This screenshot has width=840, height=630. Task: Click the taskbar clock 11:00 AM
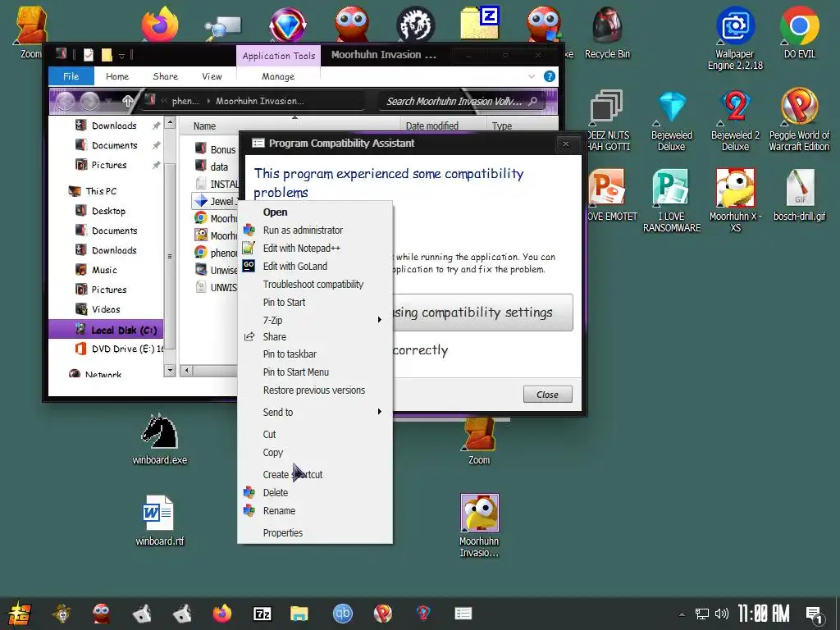[764, 614]
